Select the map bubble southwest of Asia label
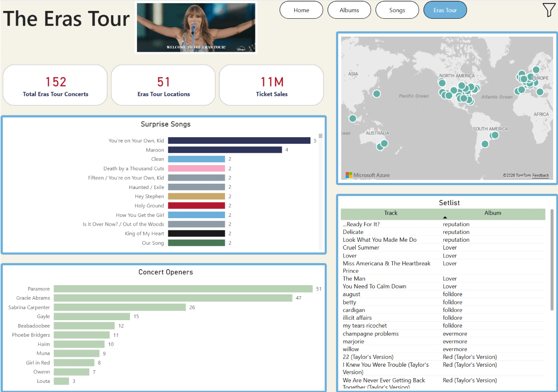This screenshot has width=558, height=392. tap(353, 118)
